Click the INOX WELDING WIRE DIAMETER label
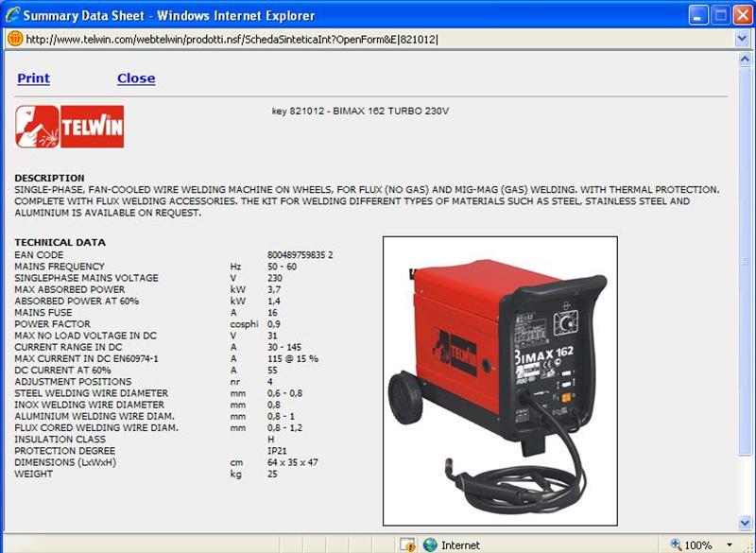Image resolution: width=756 pixels, height=553 pixels. pyautogui.click(x=89, y=406)
